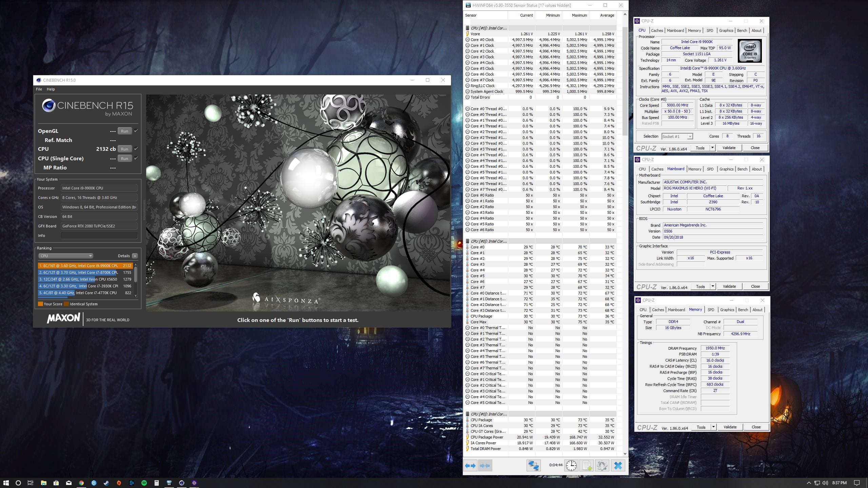Click HWiNFO log file plus icon
The width and height of the screenshot is (868, 488).
pyautogui.click(x=587, y=465)
